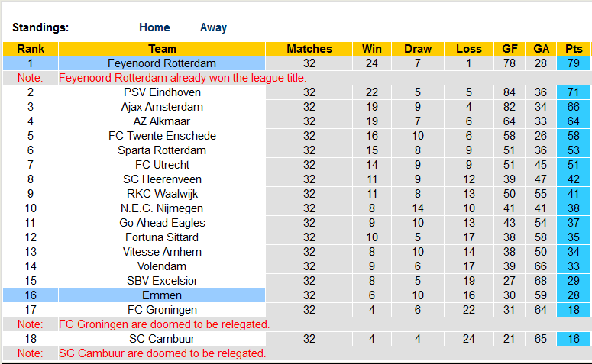Switch to the Home standings tab
Screen dimensions: 592x364
154,27
